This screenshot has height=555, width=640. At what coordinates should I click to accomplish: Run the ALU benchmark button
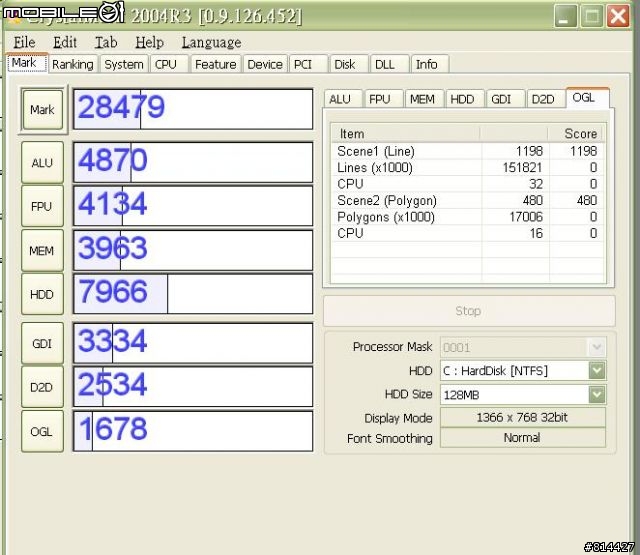click(42, 162)
